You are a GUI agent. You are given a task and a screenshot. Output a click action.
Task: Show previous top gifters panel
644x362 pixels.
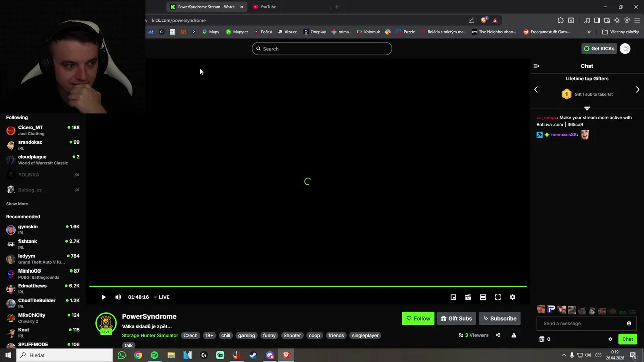point(536,89)
